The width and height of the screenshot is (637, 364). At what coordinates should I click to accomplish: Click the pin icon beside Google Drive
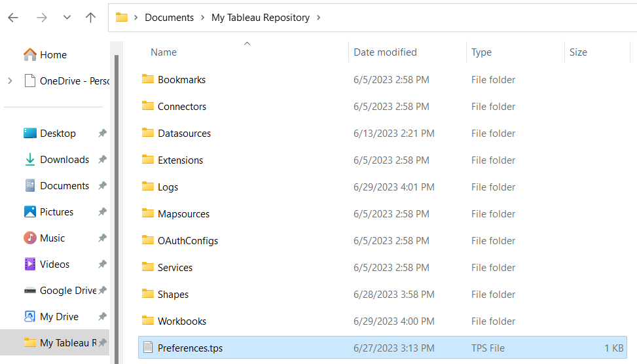(102, 291)
